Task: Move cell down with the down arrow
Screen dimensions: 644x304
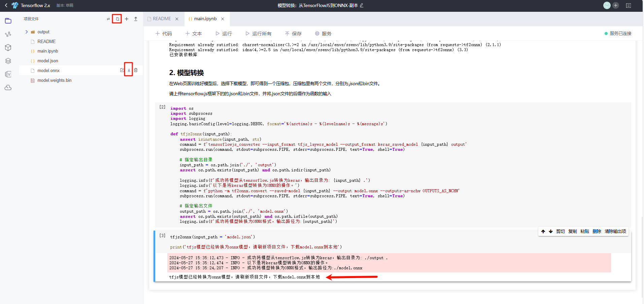Action: (x=551, y=231)
